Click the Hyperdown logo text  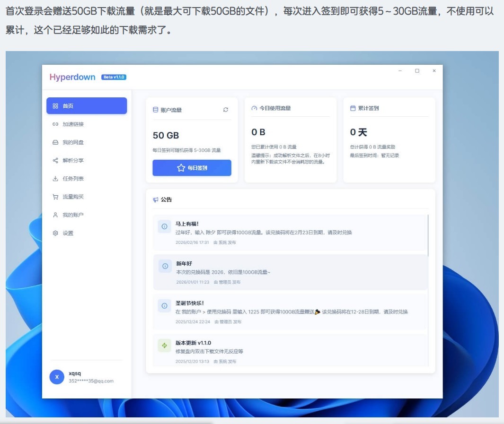tap(72, 77)
